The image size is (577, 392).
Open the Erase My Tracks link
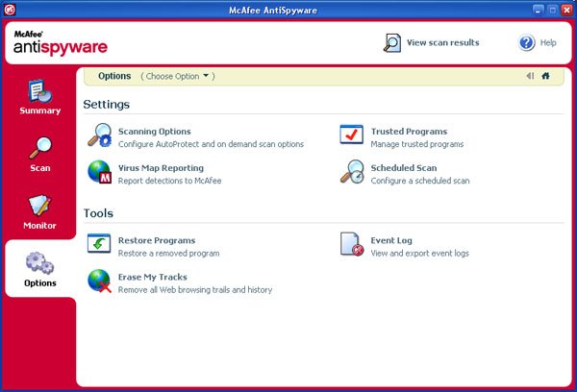[152, 277]
